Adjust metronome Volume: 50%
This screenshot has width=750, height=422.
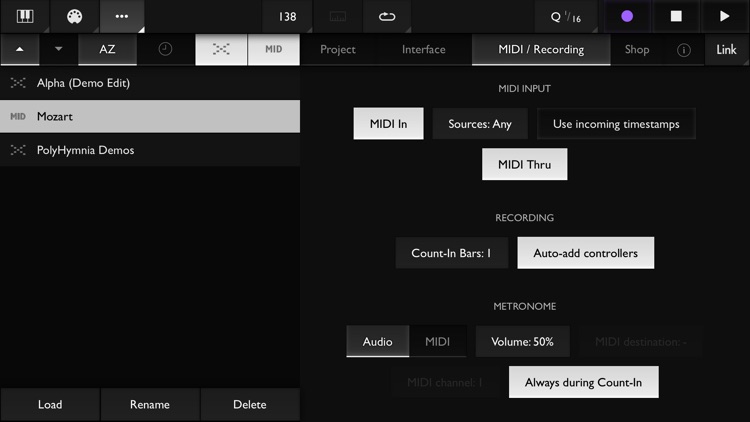tap(522, 341)
